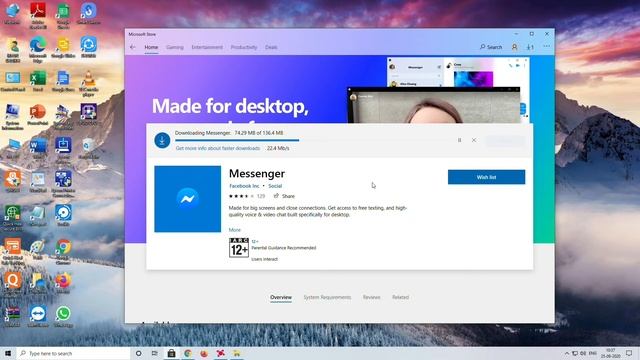Screen dimensions: 640x360
Task: Click the Messenger app logo tile
Action: point(188,199)
